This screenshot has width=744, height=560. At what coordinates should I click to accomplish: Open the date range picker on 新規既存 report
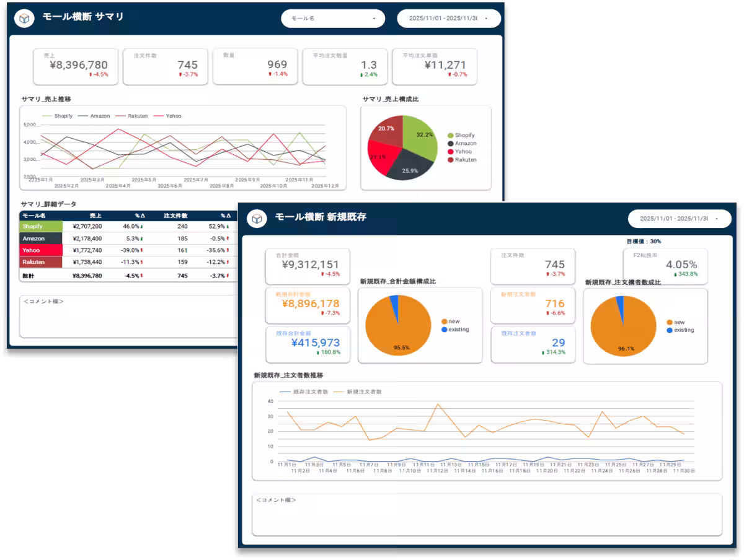tap(679, 219)
